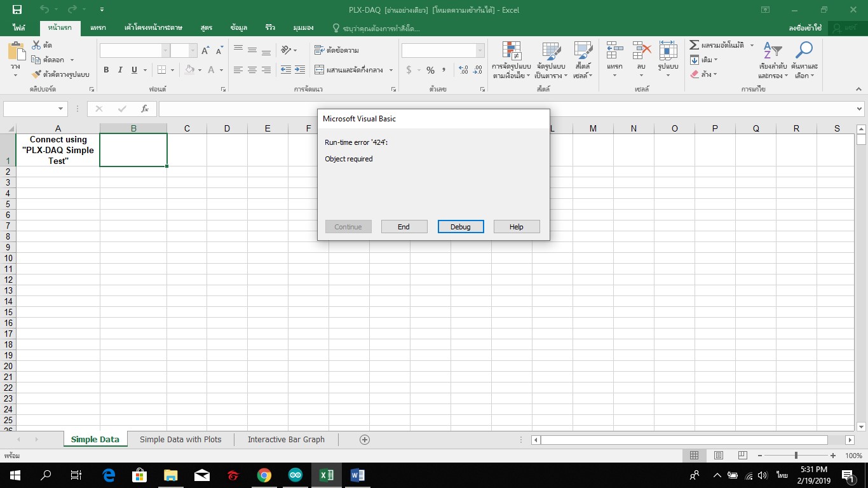Viewport: 868px width, 488px height.
Task: Click the Sort and Filter icon
Action: (x=772, y=50)
